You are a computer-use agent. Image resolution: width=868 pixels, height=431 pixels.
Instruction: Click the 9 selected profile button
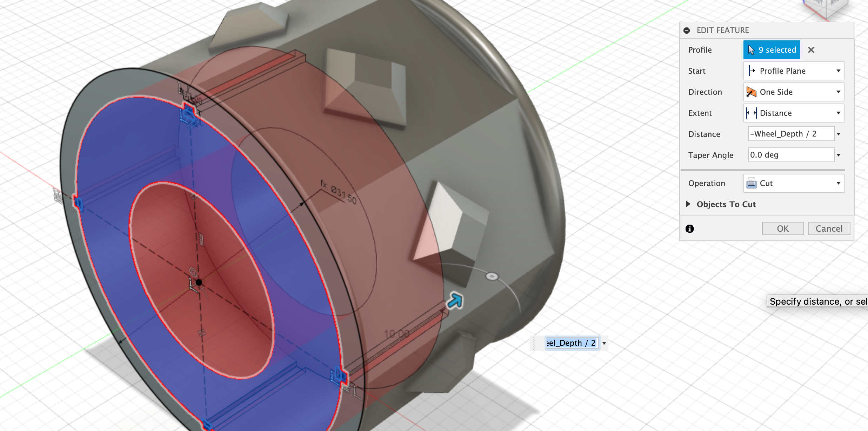click(x=772, y=50)
